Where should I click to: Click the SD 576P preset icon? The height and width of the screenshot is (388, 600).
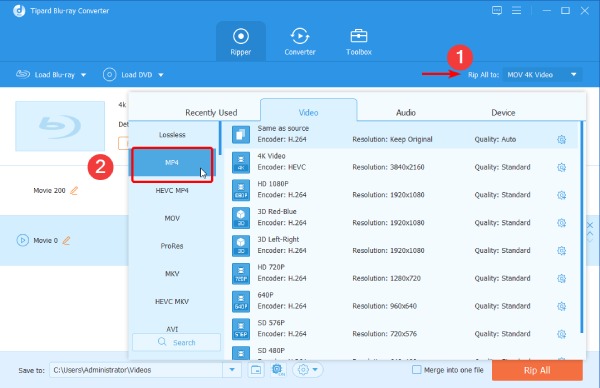(241, 329)
